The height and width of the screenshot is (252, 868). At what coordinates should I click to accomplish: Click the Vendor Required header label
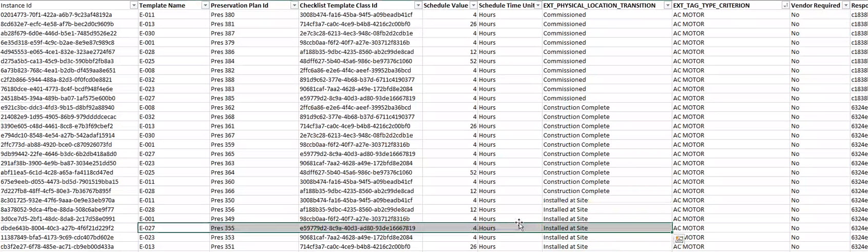[815, 6]
